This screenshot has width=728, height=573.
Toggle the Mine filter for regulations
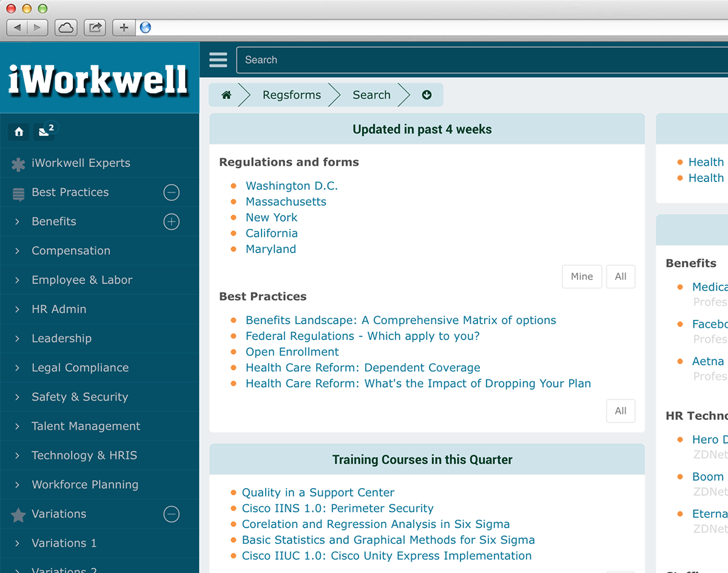582,276
